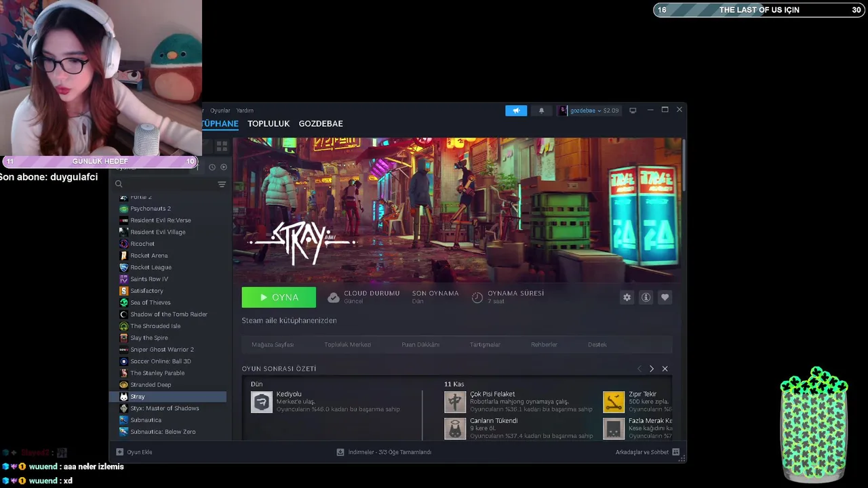The width and height of the screenshot is (868, 488).
Task: Open the İndirmeler downloads status
Action: pyautogui.click(x=384, y=452)
